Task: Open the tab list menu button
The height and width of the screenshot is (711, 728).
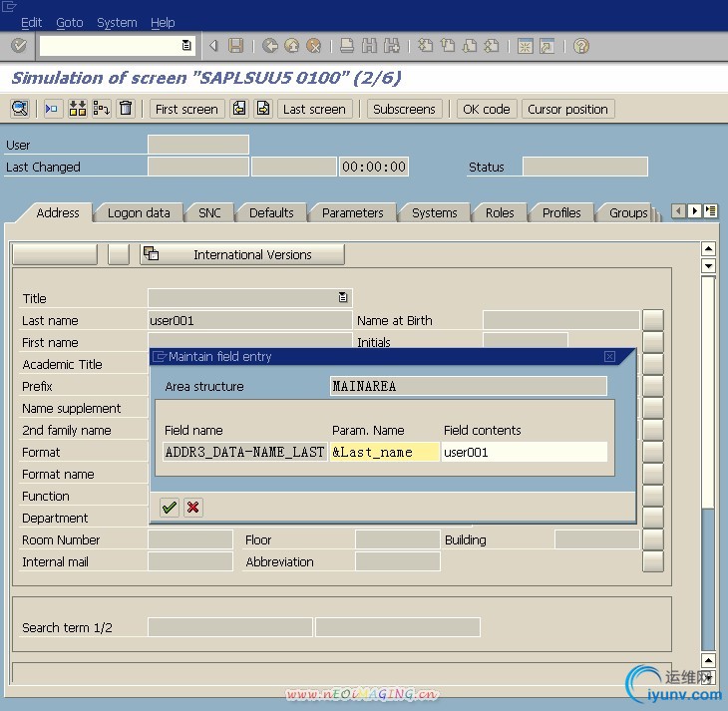Action: [710, 210]
